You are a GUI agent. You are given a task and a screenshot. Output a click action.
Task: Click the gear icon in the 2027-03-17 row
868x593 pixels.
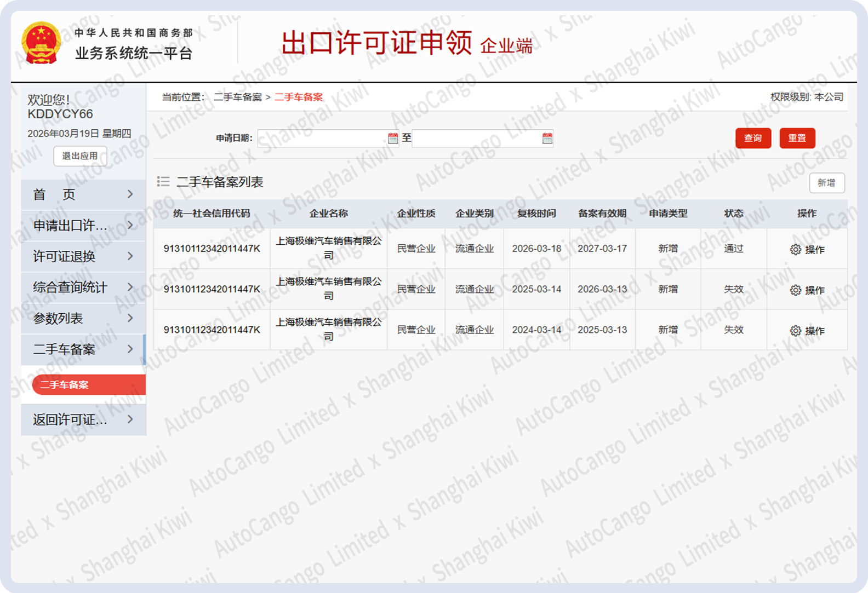click(x=796, y=250)
